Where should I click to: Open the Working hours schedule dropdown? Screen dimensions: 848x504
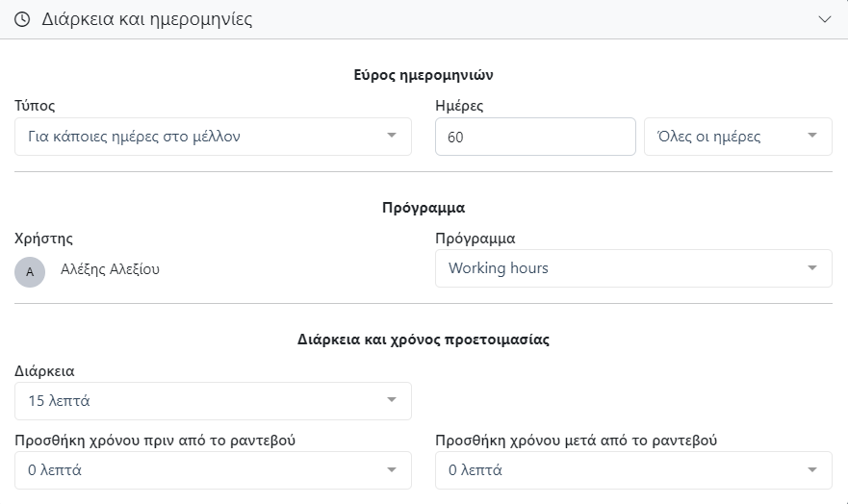pos(616,268)
